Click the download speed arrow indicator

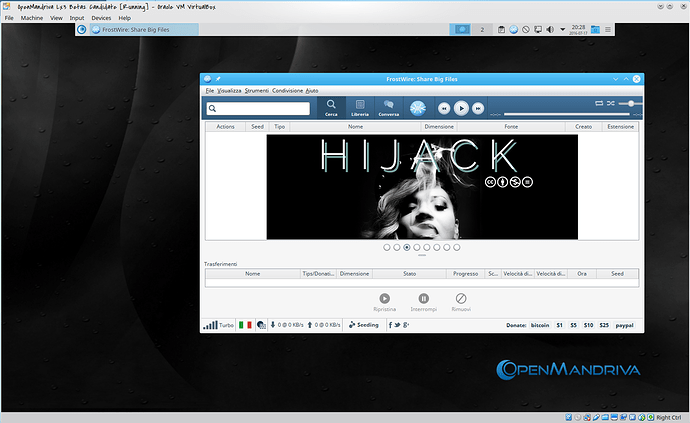click(273, 325)
